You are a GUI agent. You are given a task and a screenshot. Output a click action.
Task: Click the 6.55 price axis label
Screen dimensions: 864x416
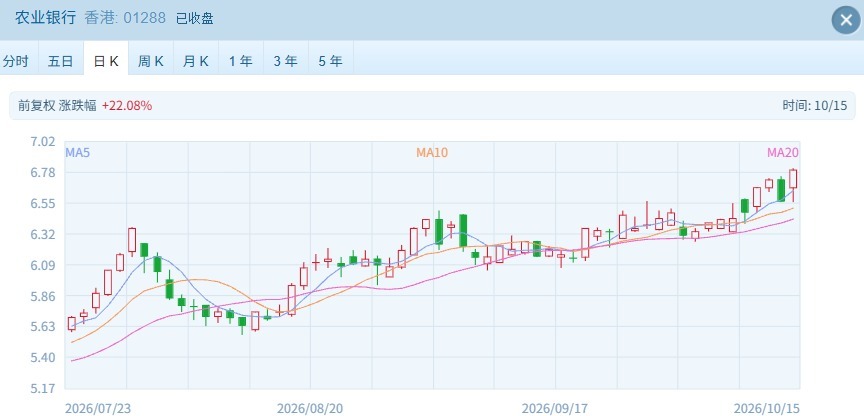(x=44, y=203)
